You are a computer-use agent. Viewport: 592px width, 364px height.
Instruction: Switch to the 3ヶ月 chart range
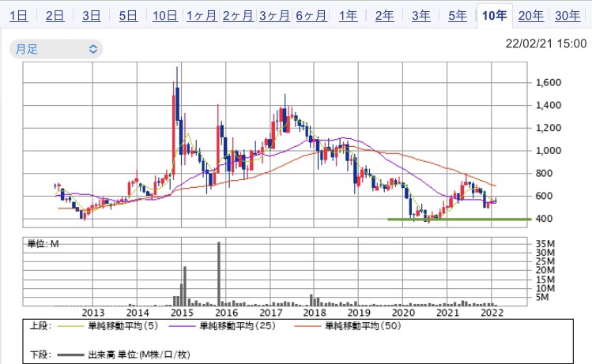[275, 16]
